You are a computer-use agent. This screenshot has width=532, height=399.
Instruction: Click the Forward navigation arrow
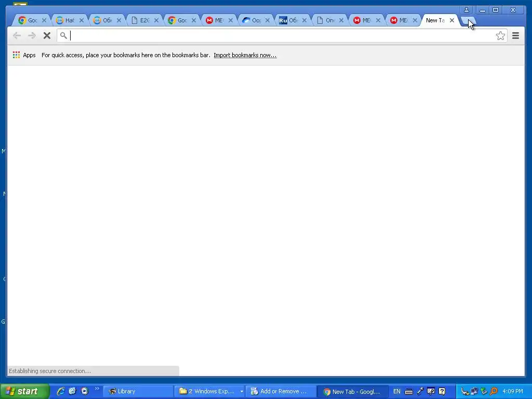click(x=32, y=36)
